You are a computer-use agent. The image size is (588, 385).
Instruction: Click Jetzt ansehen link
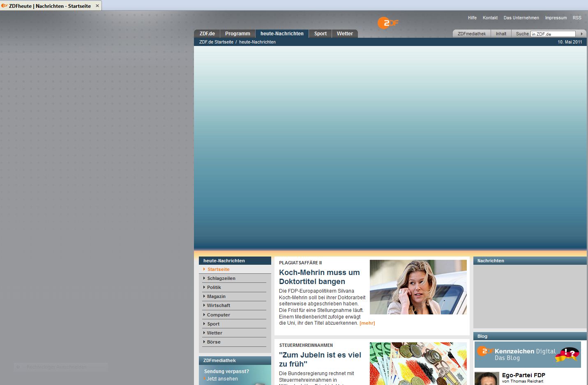pos(222,379)
